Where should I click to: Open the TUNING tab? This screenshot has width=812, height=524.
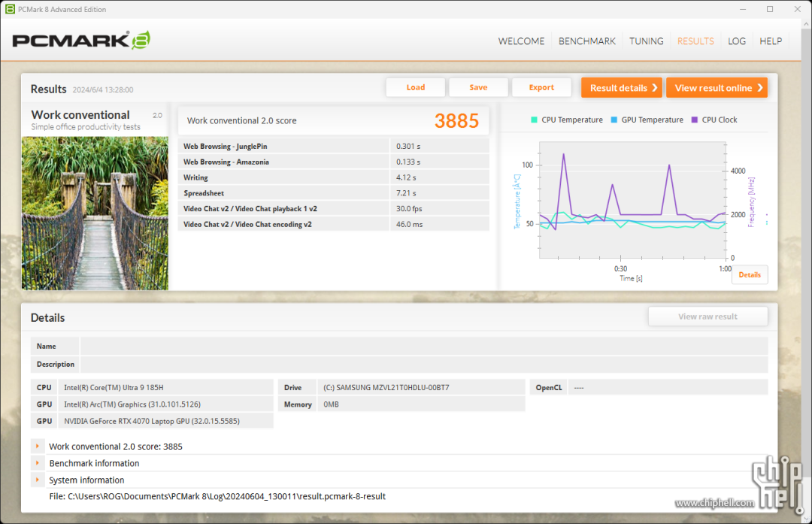point(646,41)
